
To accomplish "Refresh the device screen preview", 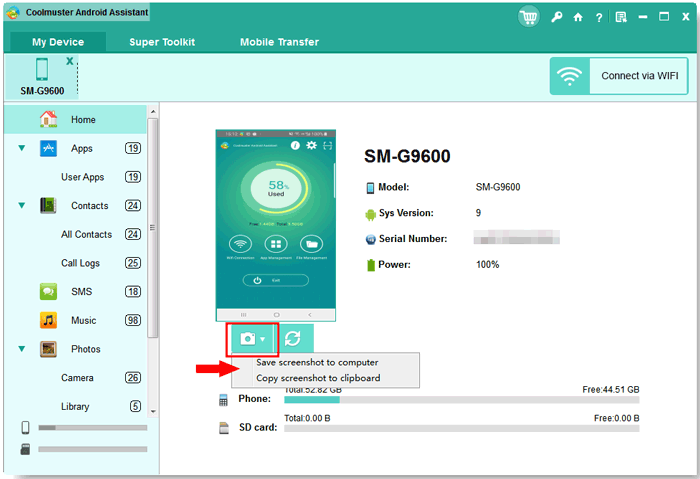I will point(293,338).
